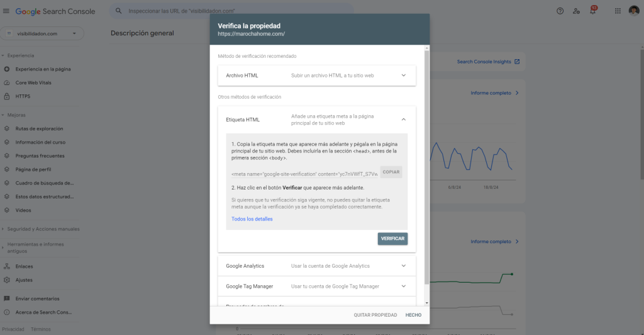Open the HTTPS report
The width and height of the screenshot is (644, 335).
tap(23, 96)
